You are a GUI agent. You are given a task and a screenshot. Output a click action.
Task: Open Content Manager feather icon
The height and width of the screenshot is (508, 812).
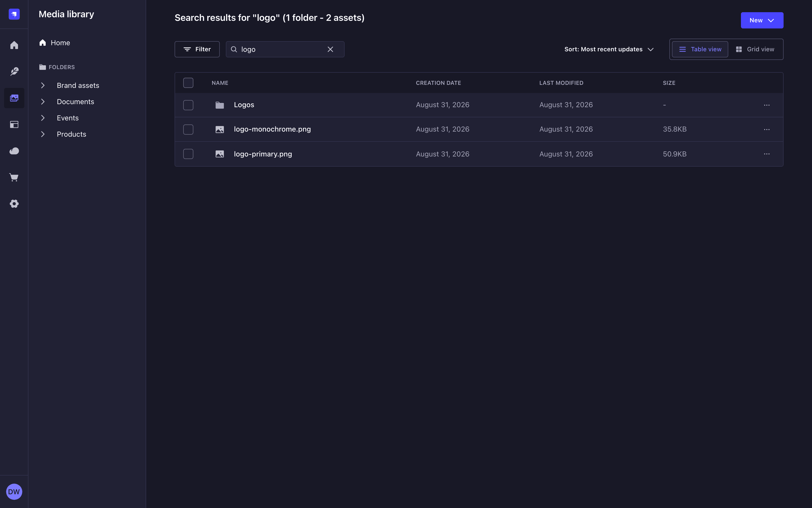(14, 72)
